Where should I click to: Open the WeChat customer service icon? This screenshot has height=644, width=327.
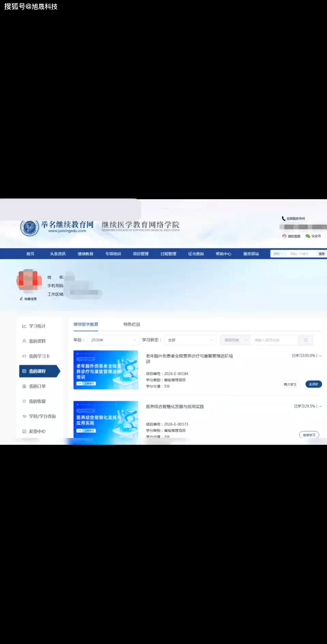[x=284, y=236]
